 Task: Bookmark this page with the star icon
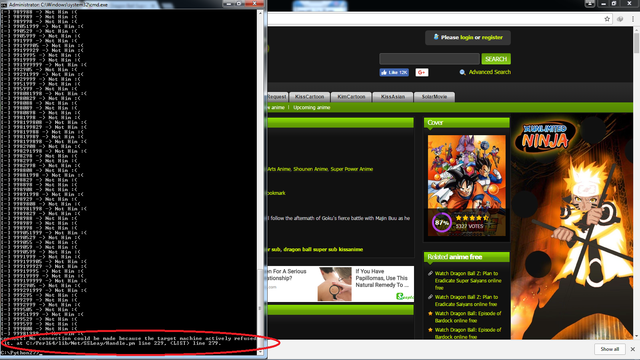pos(607,19)
